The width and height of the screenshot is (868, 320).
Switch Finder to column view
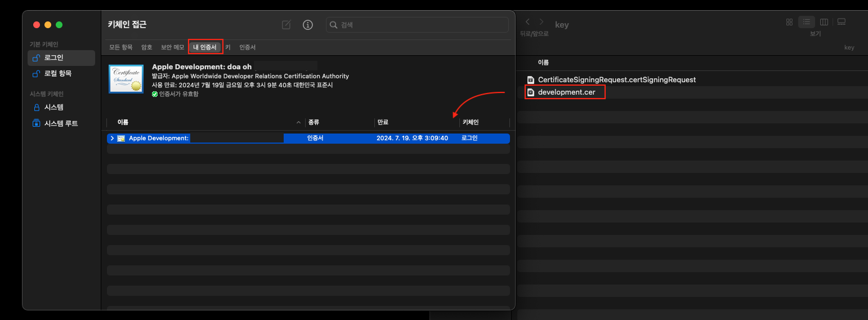coord(824,22)
